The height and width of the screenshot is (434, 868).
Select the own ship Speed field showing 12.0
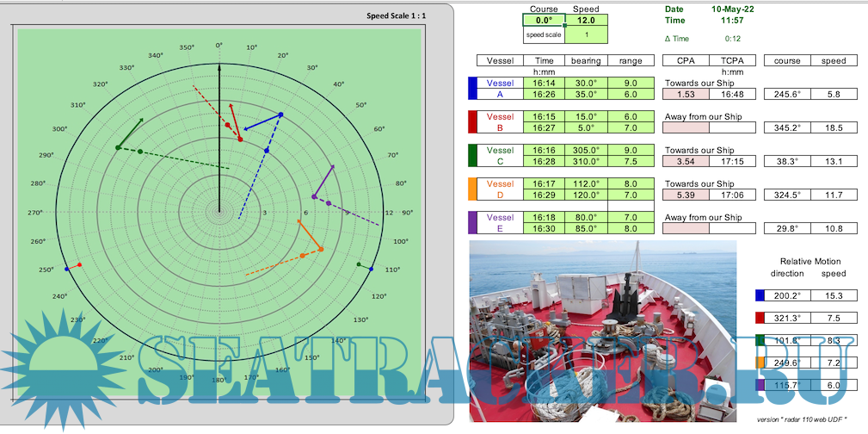tap(586, 20)
